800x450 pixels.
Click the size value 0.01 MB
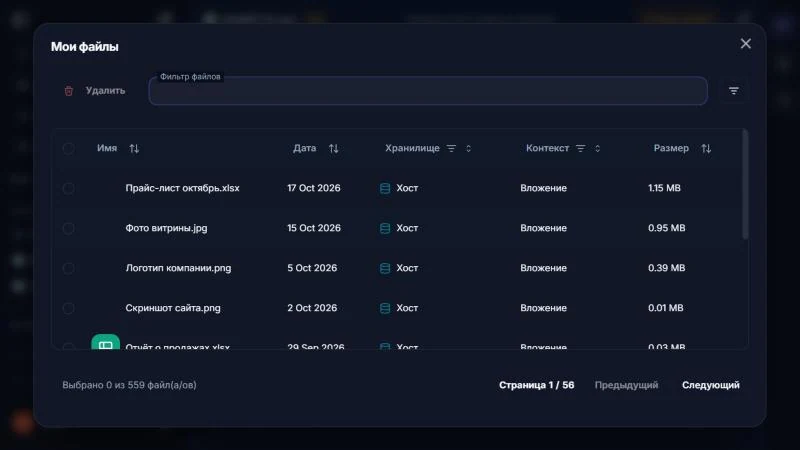click(x=665, y=308)
